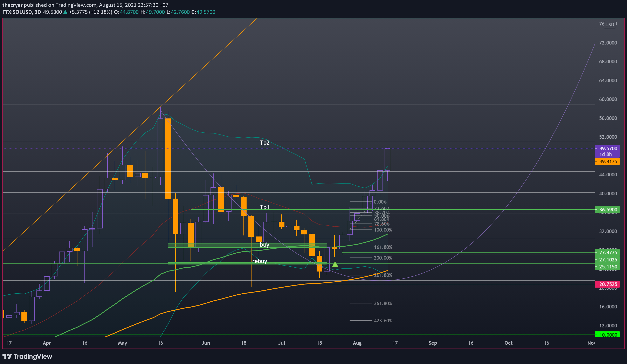Click the 423.60% Fibonacci level label
Viewport: 627px width, 364px height.
click(x=383, y=321)
